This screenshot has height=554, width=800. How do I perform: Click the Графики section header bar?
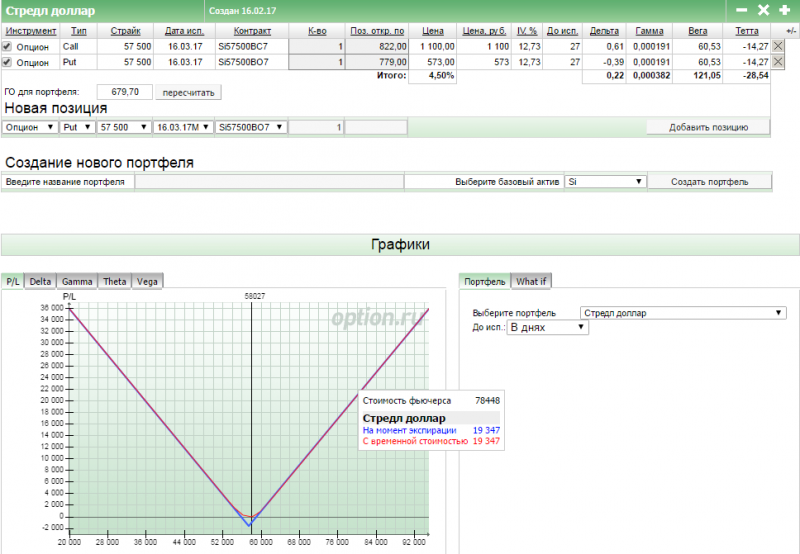(400, 244)
